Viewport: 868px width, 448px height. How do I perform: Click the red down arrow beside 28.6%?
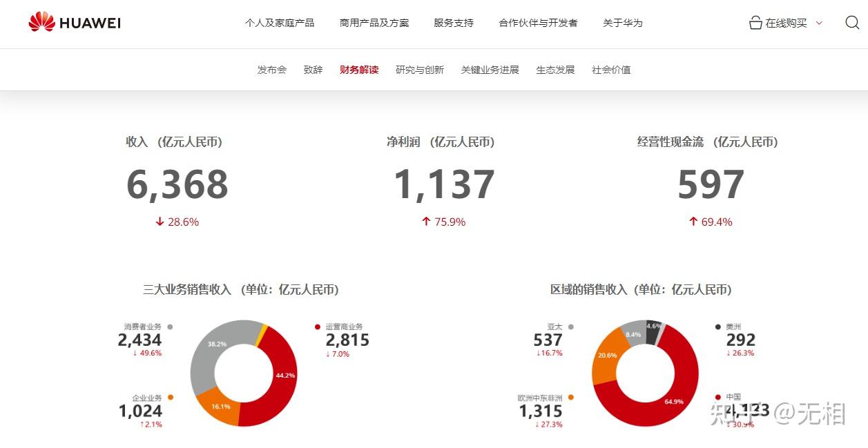[x=160, y=222]
